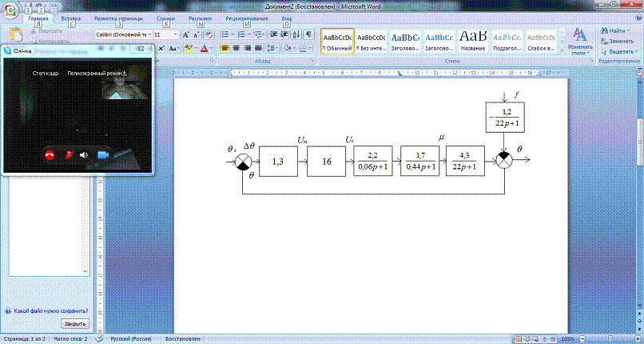Open the Вставка ribbon tab
This screenshot has height=344, width=644.
[x=70, y=17]
